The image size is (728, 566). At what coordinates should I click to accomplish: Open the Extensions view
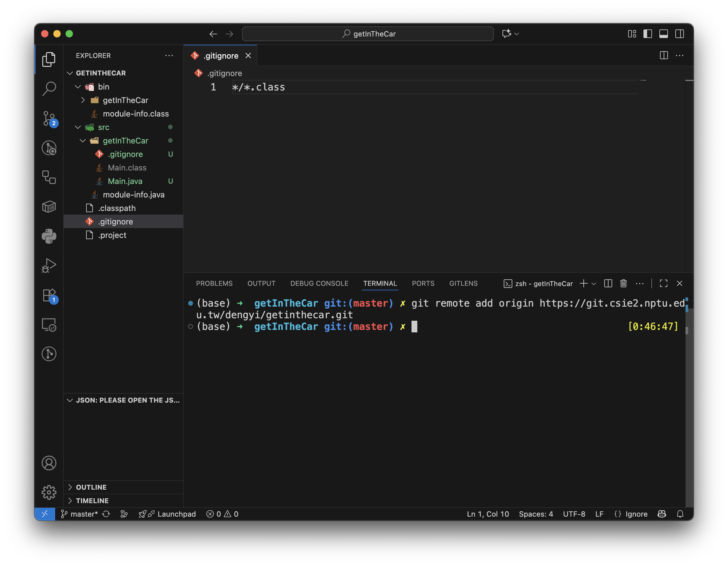[x=49, y=296]
